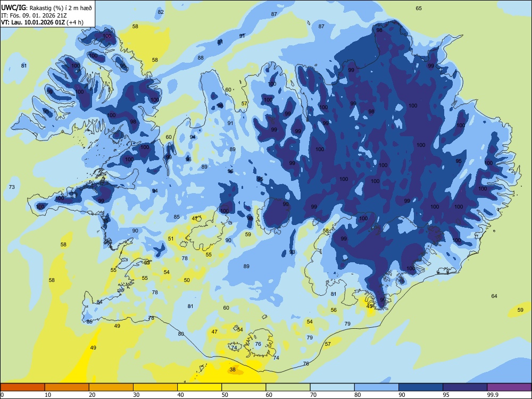Choose the medium blue 80–90 legend swatch
This screenshot has width=532, height=399.
pos(377,387)
